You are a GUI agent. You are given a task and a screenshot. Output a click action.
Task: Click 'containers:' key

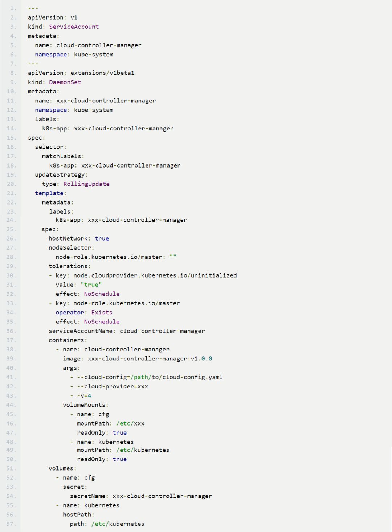[68, 340]
